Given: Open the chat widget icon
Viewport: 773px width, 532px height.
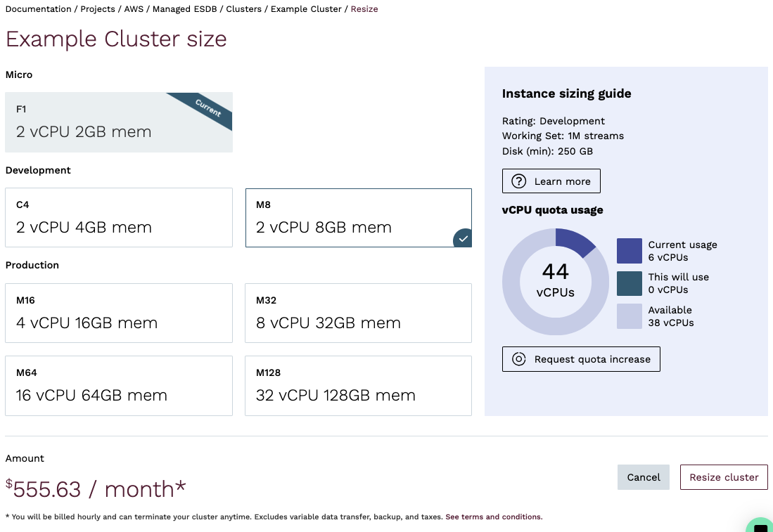Looking at the screenshot, I should (760, 526).
